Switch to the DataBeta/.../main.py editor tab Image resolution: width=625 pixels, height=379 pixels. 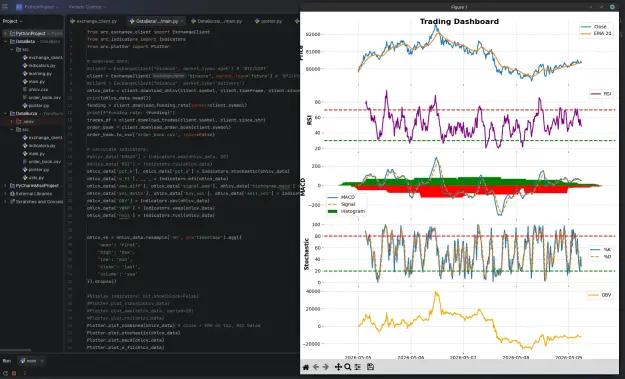coord(156,21)
